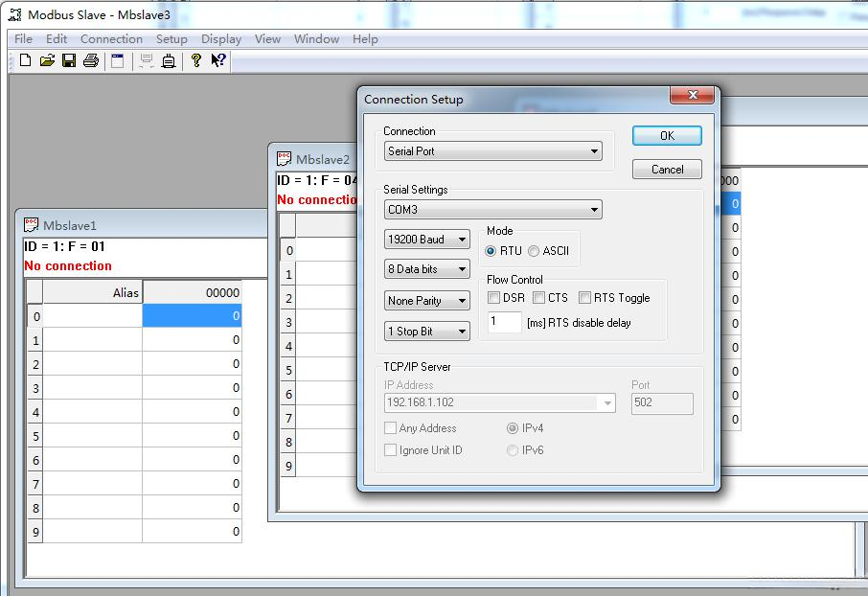Viewport: 868px width, 596px height.
Task: Open the Edit menu
Action: pos(57,39)
